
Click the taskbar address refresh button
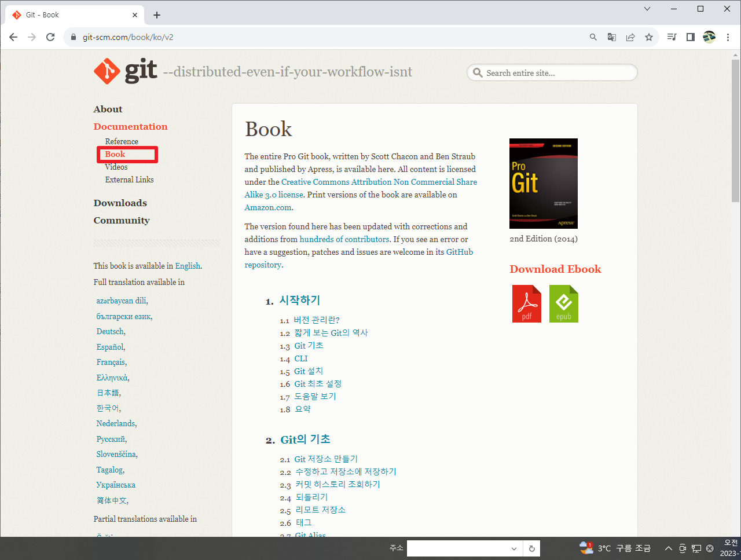coord(532,548)
